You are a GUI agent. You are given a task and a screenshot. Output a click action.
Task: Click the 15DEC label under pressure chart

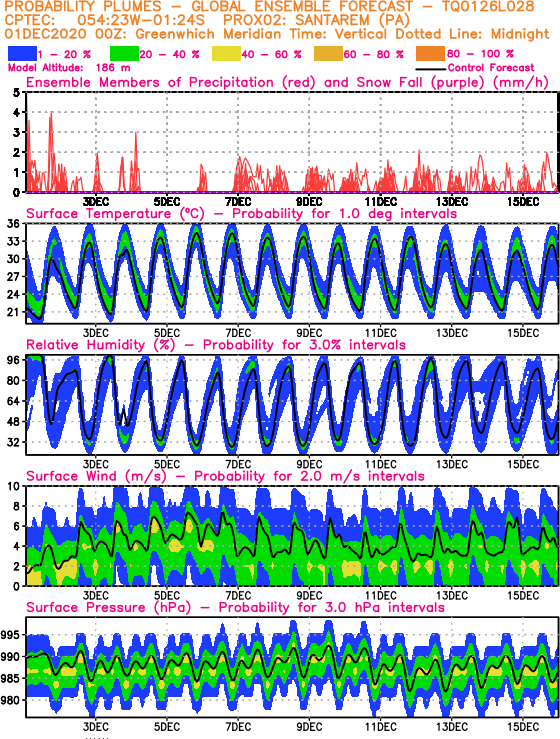[x=523, y=727]
